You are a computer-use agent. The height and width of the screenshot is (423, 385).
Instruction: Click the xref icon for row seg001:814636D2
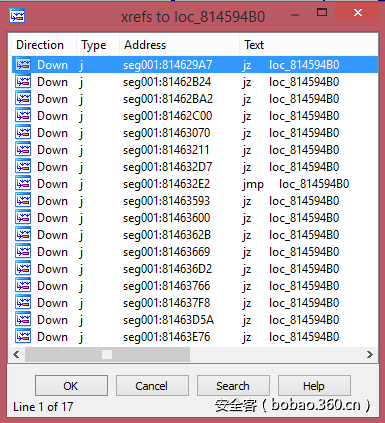(23, 269)
